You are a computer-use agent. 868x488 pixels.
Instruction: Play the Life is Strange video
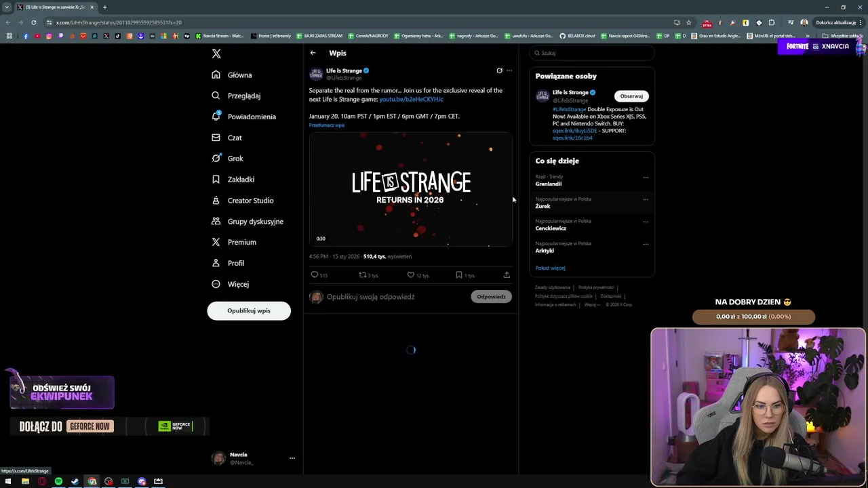[410, 190]
